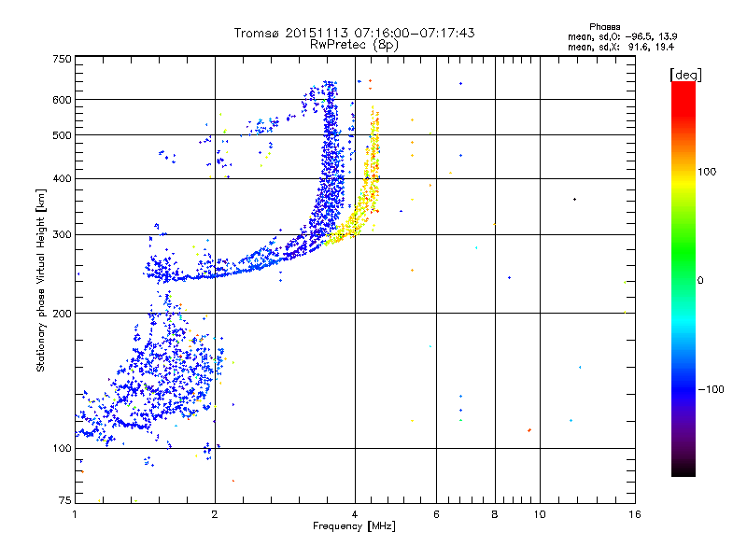The width and height of the screenshot is (747, 560).
Task: Click the colorbar '100' tick label
Action: click(x=707, y=172)
